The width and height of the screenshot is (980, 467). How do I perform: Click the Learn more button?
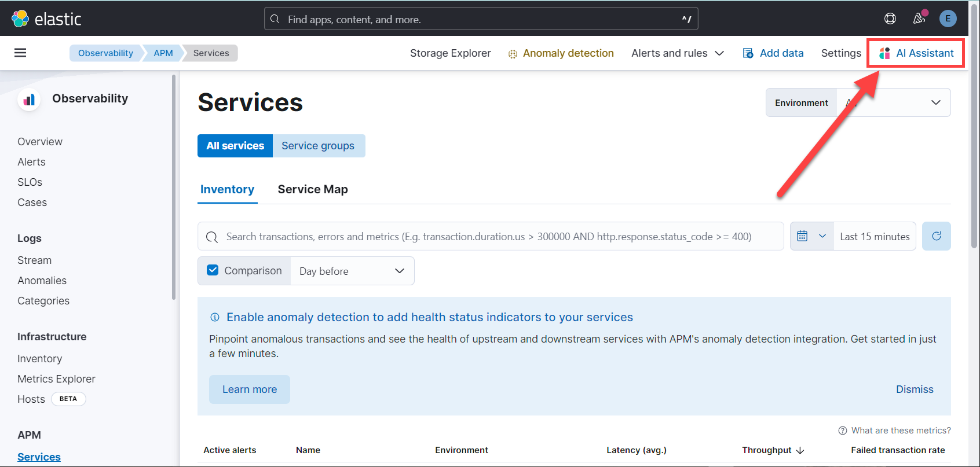pyautogui.click(x=250, y=389)
